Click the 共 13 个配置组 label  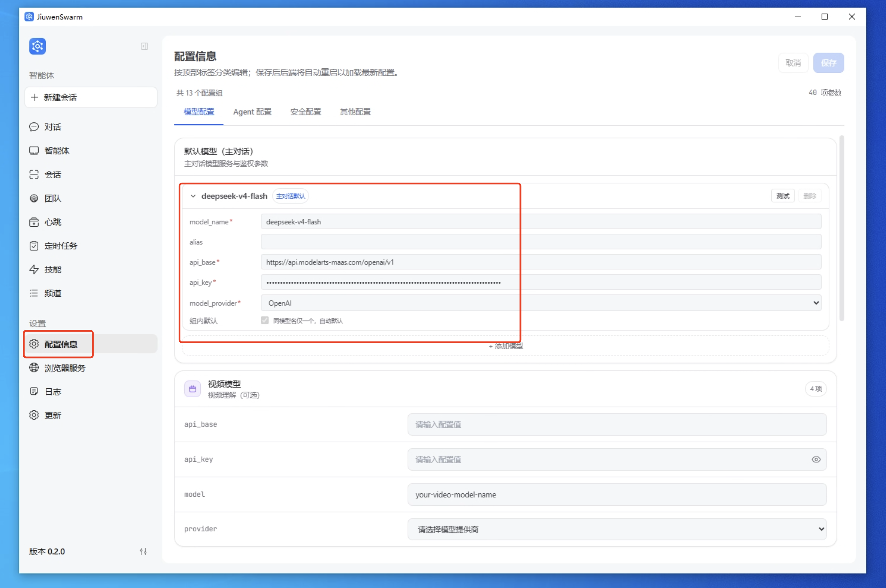point(199,93)
